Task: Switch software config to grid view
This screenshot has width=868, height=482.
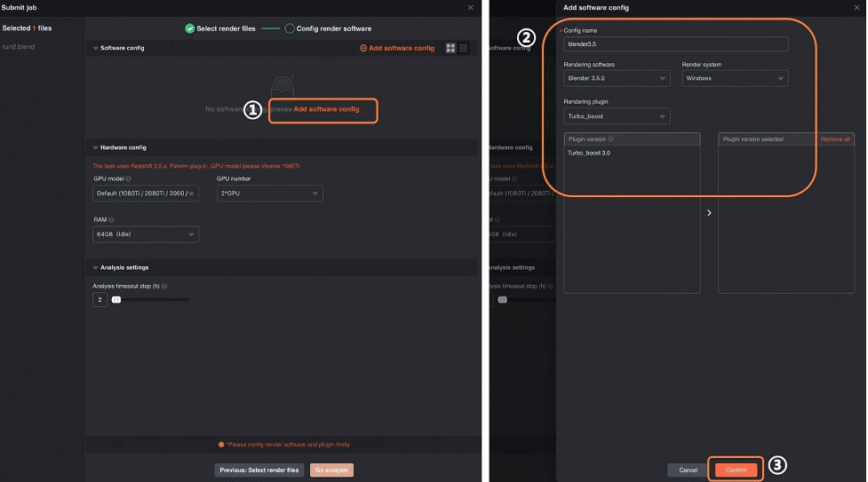Action: click(450, 48)
